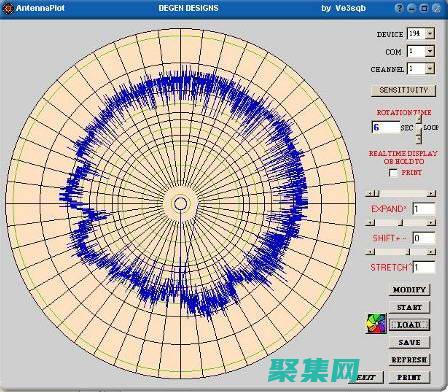Image resolution: width=448 pixels, height=392 pixels.
Task: Click right arrow of scrollbar above STRETCH
Action: (x=432, y=252)
